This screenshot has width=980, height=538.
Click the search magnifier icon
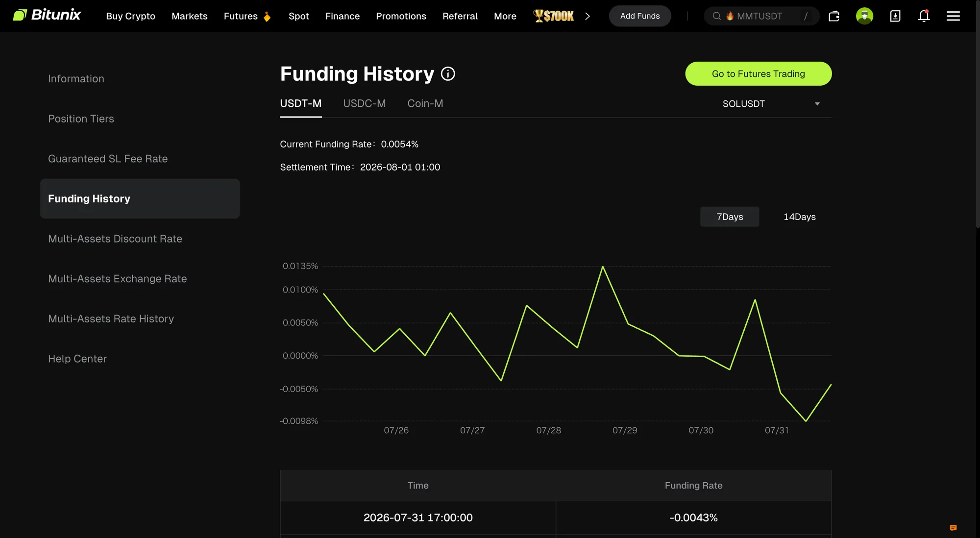[x=716, y=16]
